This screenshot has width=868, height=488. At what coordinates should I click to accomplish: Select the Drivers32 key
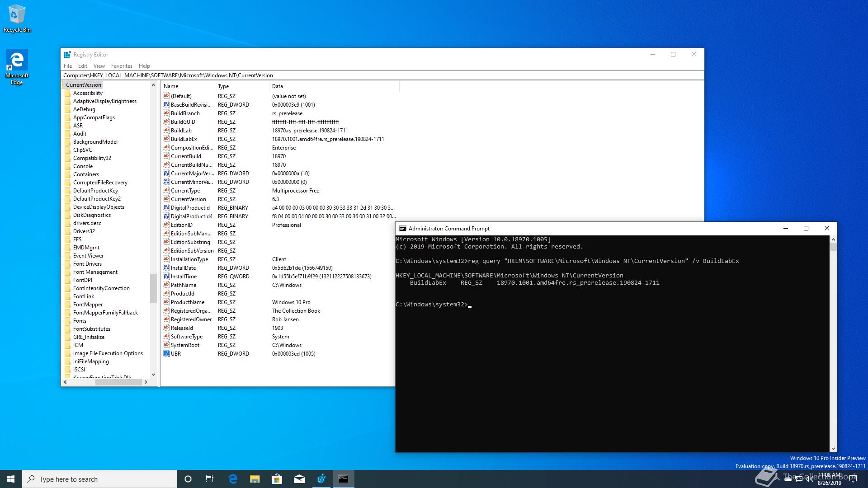[x=84, y=231]
